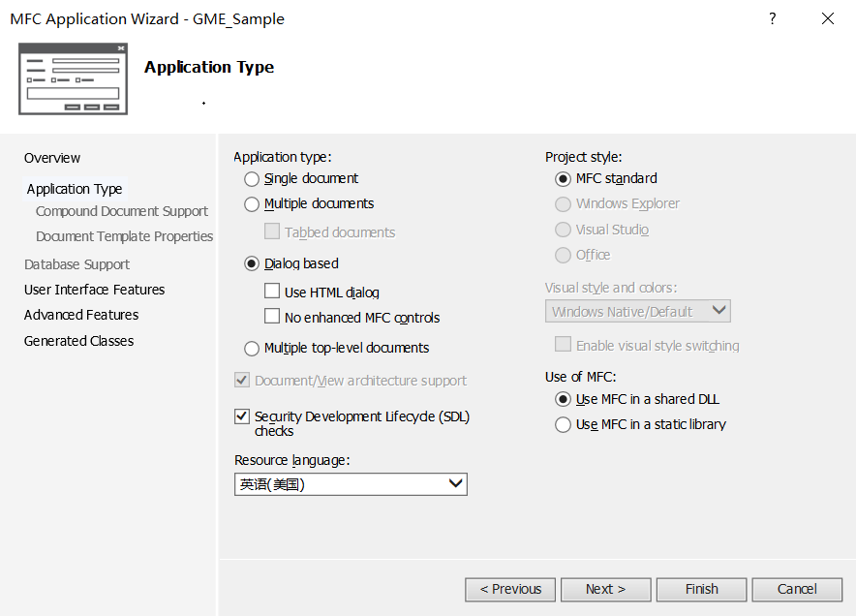
Task: Select Multiple top-level documents option
Action: [252, 349]
